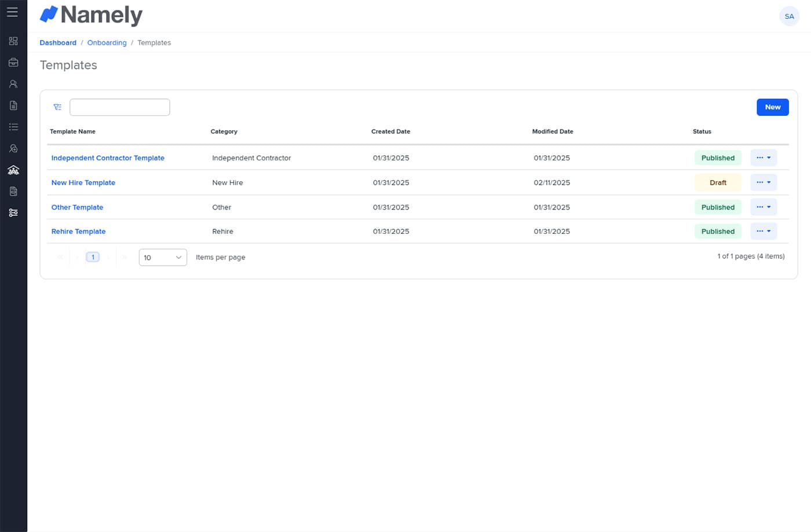Viewport: 811px width, 532px height.
Task: Open the sliders settings icon in sidebar
Action: [x=13, y=213]
